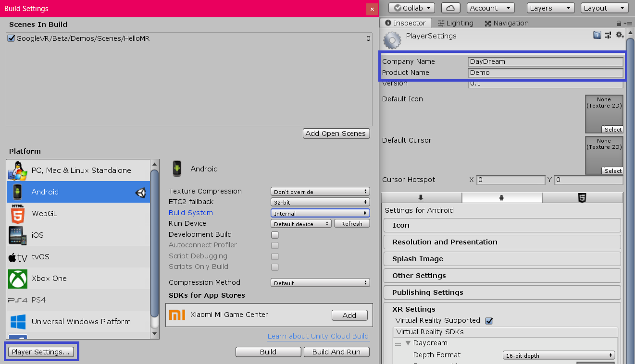Screen dimensions: 635x364
Task: Open the ETC2 fallback dropdown
Action: (320, 202)
